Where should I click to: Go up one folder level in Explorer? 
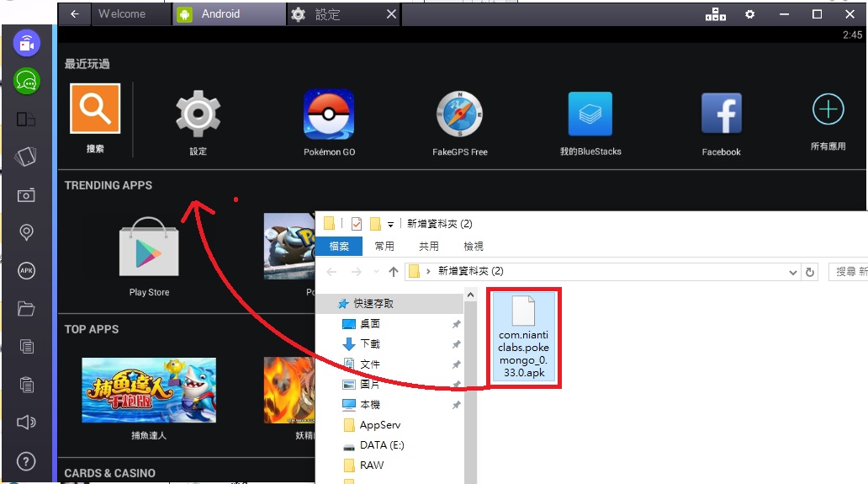pos(394,272)
